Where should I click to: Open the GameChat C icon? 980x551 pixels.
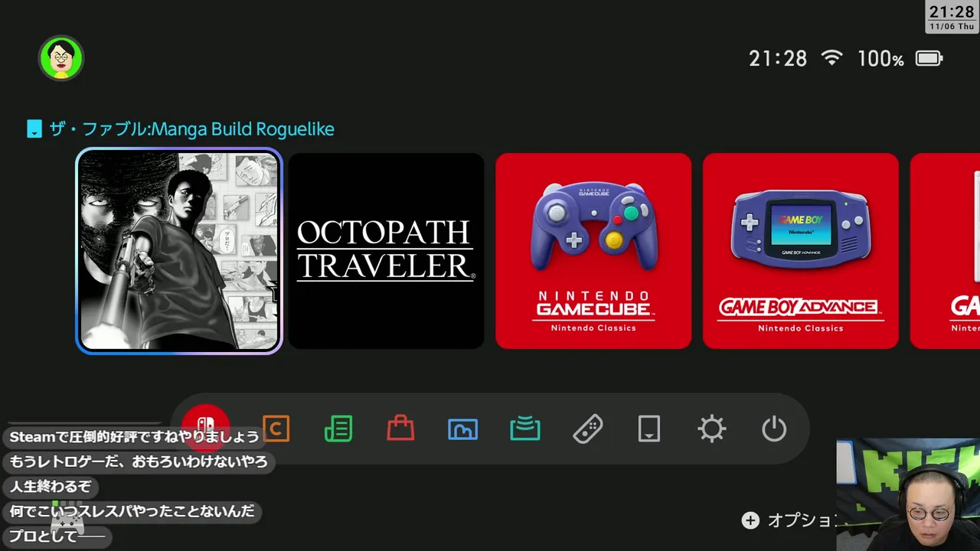[x=276, y=429]
